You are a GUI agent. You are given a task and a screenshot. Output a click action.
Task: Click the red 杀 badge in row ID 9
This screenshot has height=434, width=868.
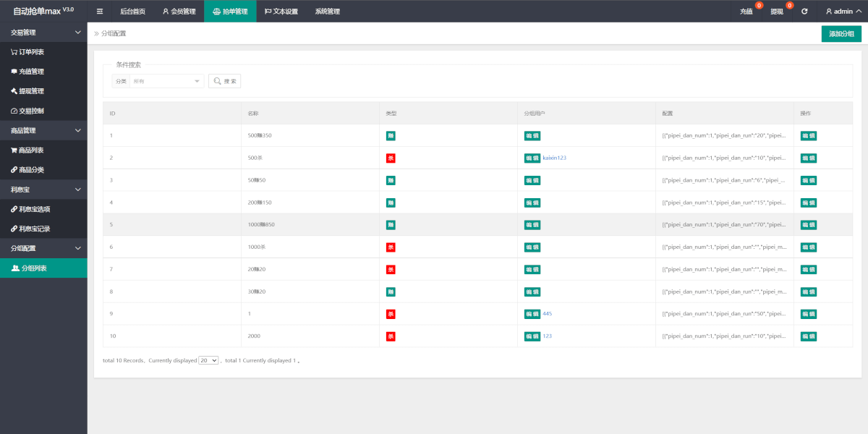(x=391, y=314)
